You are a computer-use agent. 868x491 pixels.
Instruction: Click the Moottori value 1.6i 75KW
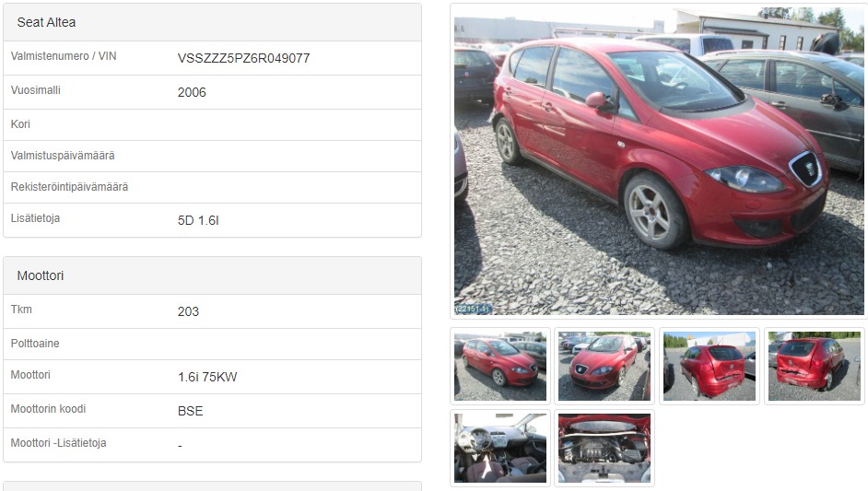207,377
